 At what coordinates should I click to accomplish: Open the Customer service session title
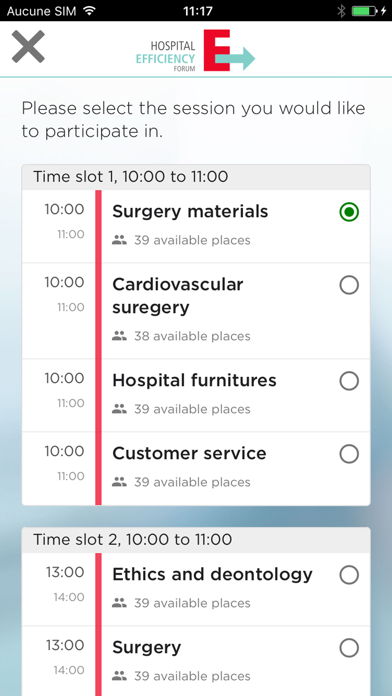pyautogui.click(x=190, y=453)
